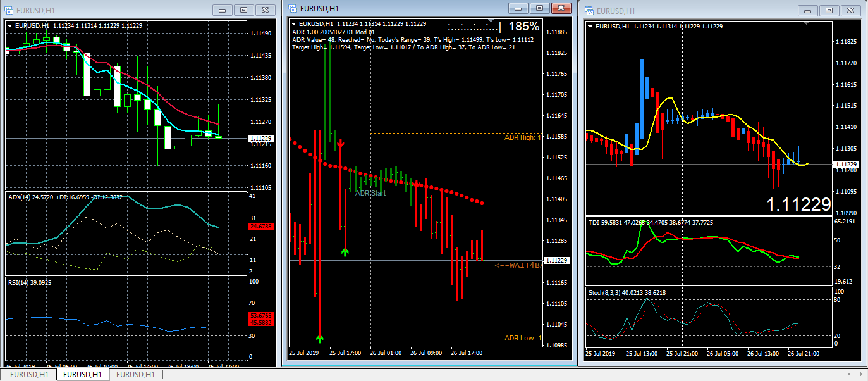Click the 'ADR Start' label

[x=370, y=193]
